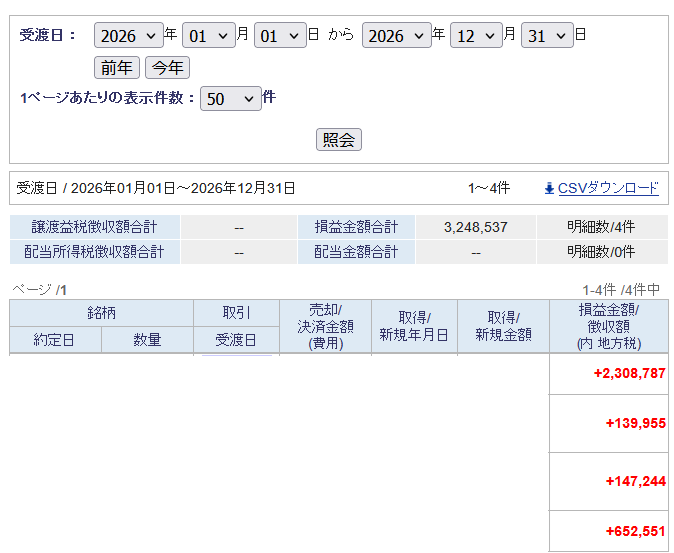This screenshot has height=553, width=674.
Task: Open the start day 01 dropdown
Action: coord(280,35)
